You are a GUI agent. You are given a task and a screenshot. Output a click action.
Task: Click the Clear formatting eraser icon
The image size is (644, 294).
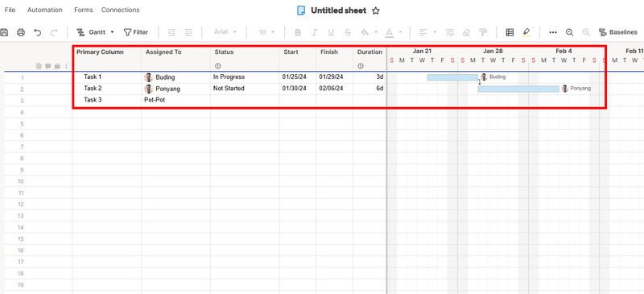[466, 32]
